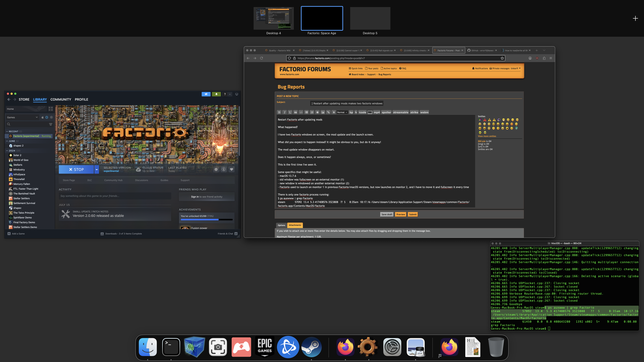Collapse the JUNE section in Steam library
Viewport: 644px width, 362px height.
(7, 141)
